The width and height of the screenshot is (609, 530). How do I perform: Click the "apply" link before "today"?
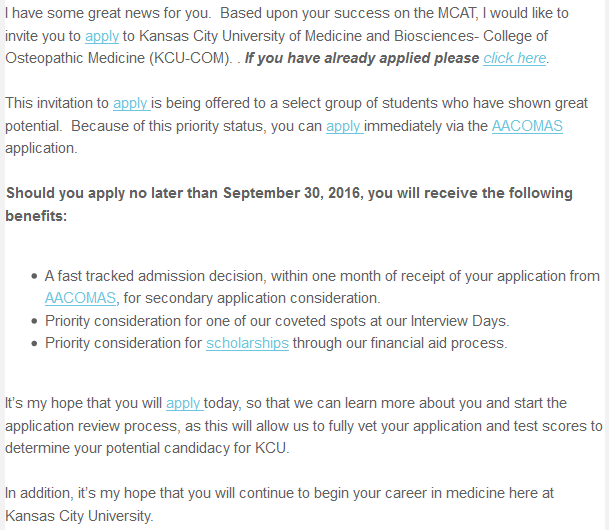point(183,403)
